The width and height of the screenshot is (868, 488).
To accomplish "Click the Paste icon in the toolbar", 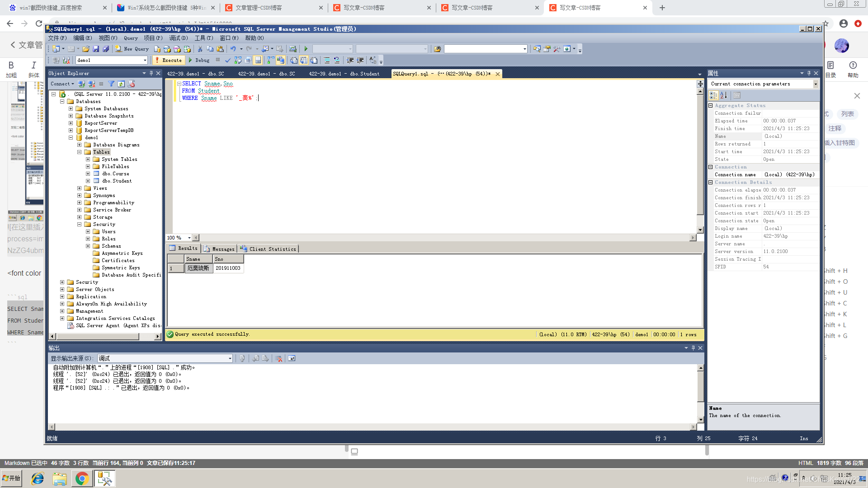I will pos(220,49).
